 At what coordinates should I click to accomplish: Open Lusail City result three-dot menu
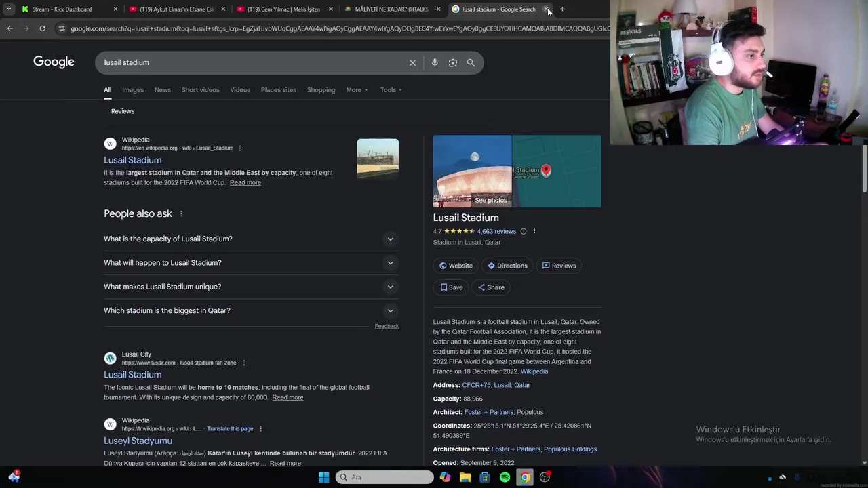(x=244, y=363)
